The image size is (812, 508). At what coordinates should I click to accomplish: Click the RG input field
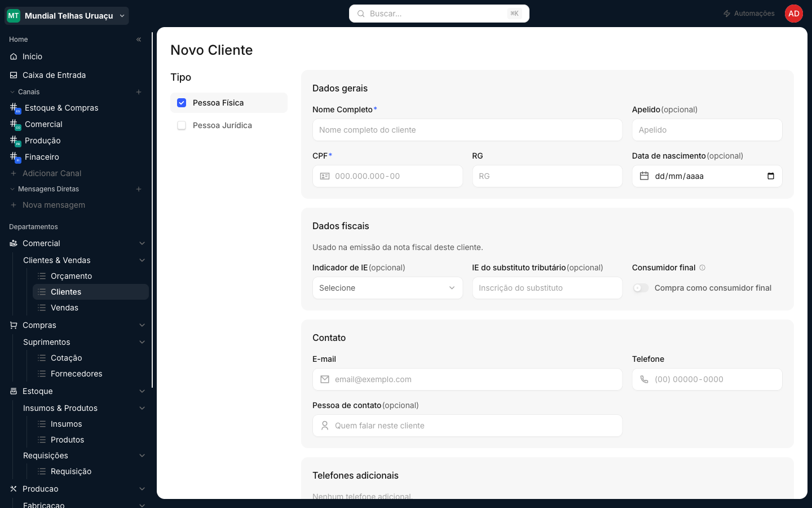pos(548,176)
